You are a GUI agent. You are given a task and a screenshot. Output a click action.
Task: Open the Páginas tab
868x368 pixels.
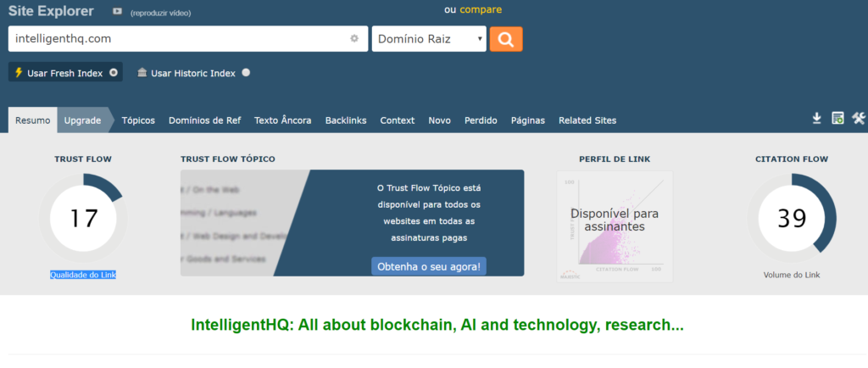[528, 120]
